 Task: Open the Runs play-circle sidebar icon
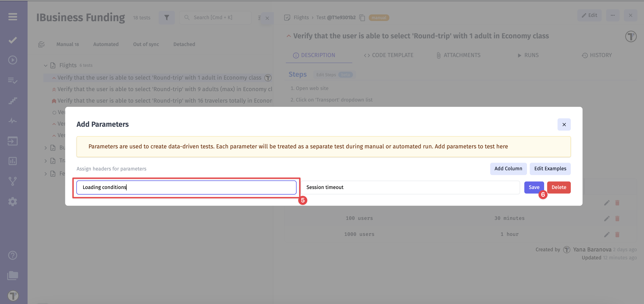click(x=12, y=60)
